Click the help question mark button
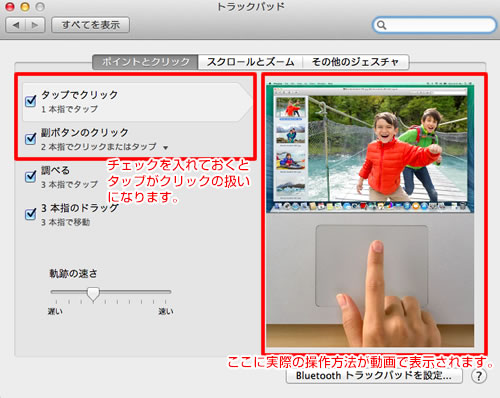Viewport: 500px width, 398px height. (479, 376)
